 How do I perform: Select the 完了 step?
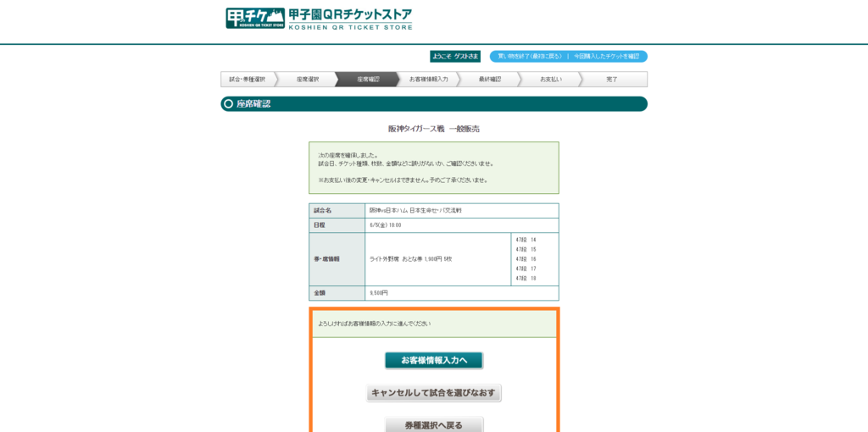[x=612, y=80]
